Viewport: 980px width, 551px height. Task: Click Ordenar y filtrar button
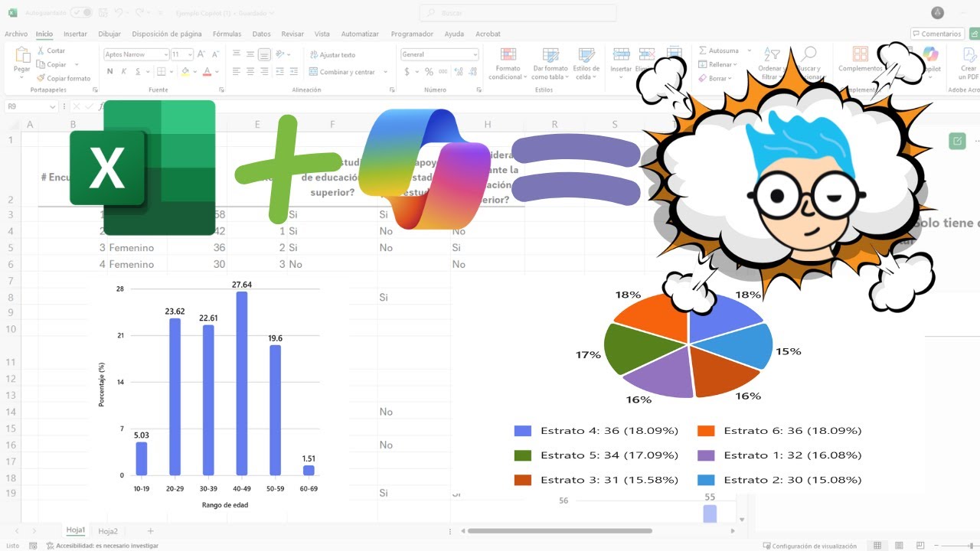coord(770,64)
